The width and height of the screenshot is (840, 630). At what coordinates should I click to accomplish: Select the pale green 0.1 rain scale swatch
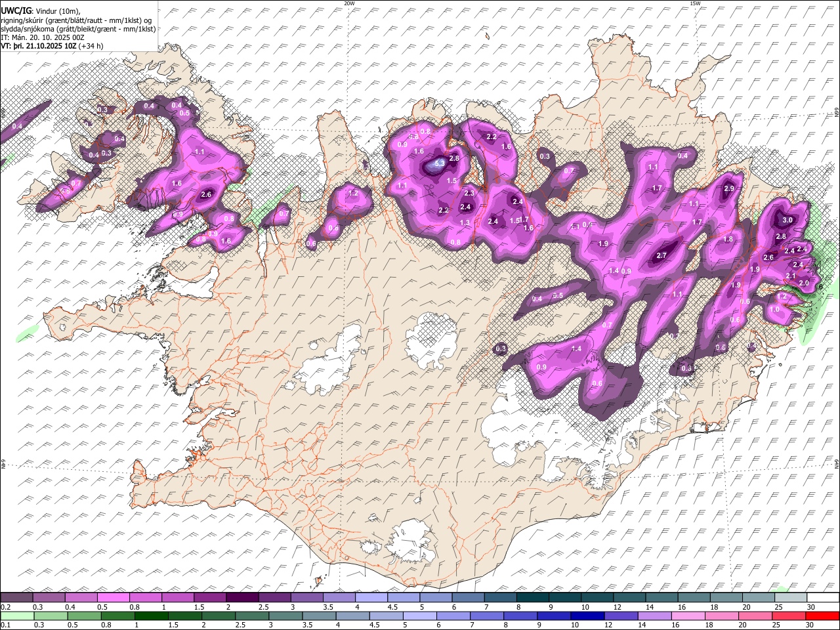tap(17, 616)
